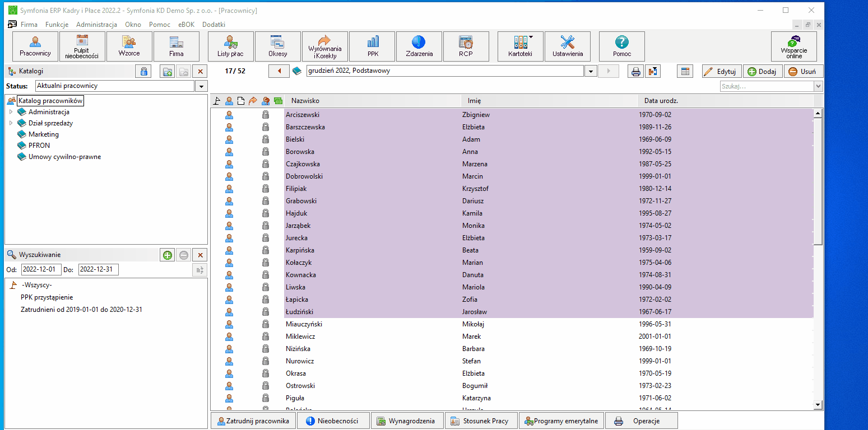Screen dimensions: 868x430
Task: Open Listy płac toolbar button
Action: pyautogui.click(x=231, y=46)
